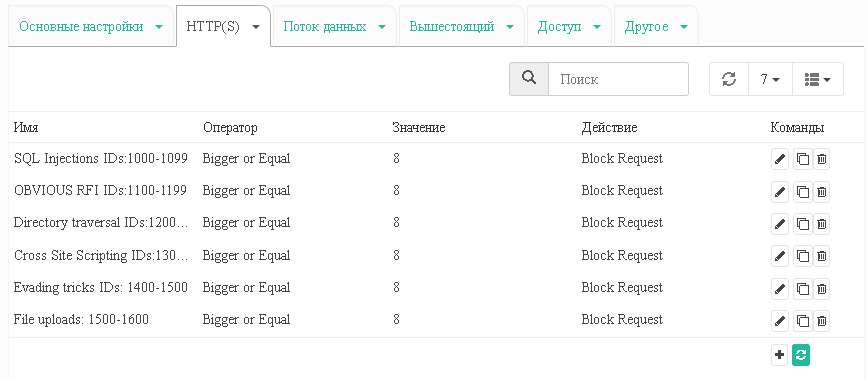
Task: Click the green reconfigure refresh button
Action: (801, 355)
